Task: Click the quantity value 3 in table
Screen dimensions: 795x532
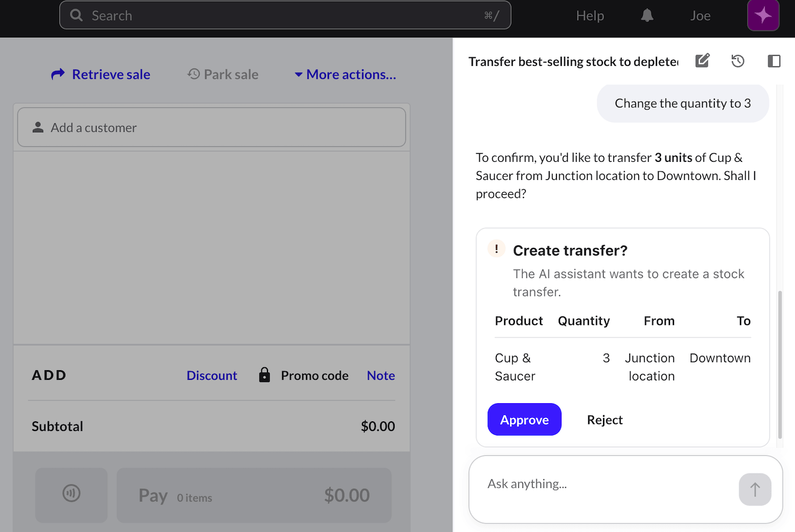Action: (606, 358)
